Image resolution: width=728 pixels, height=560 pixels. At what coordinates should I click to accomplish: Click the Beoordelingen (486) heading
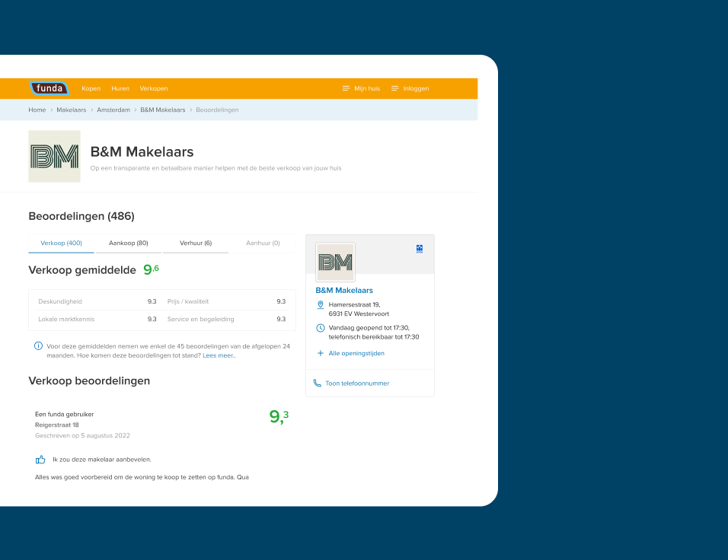tap(81, 216)
